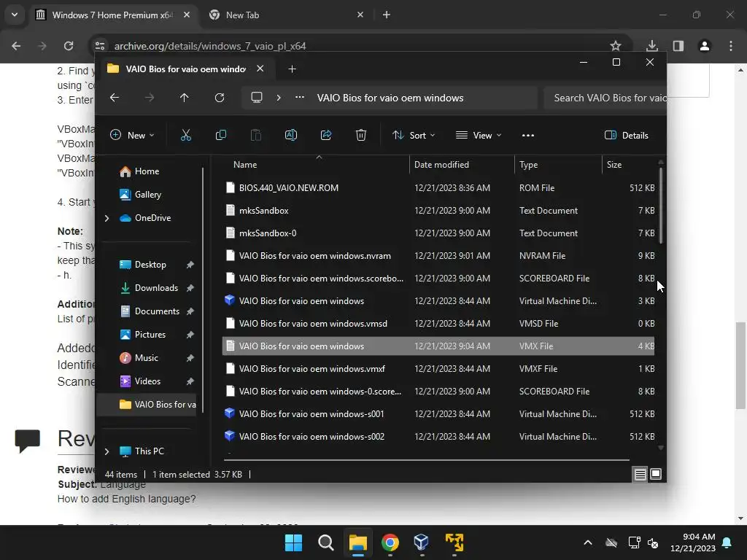
Task: Go back in File Explorer
Action: pos(115,98)
